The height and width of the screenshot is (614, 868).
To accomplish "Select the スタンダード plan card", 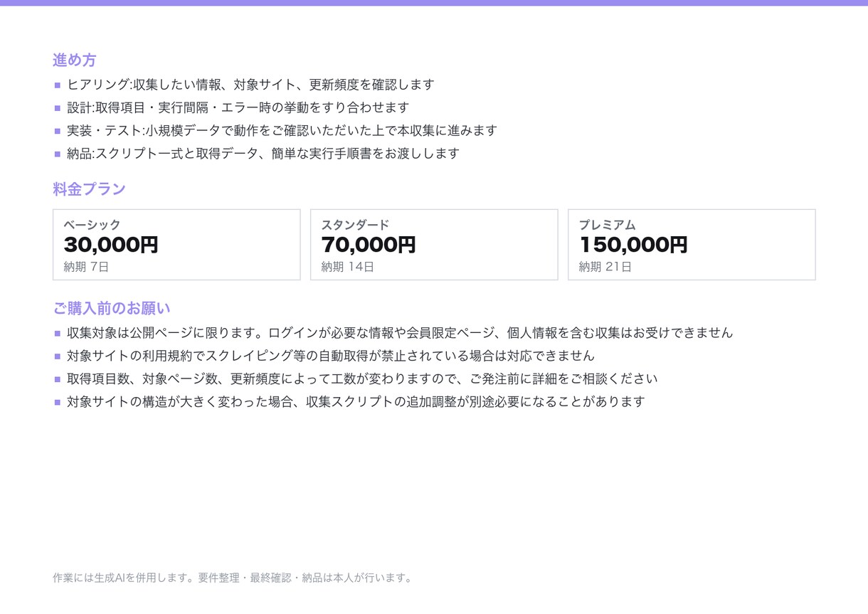I will tap(434, 245).
